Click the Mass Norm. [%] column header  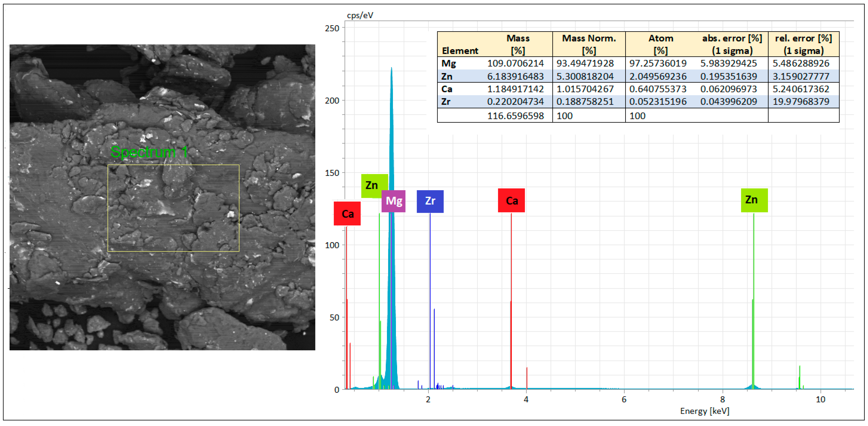coord(589,44)
